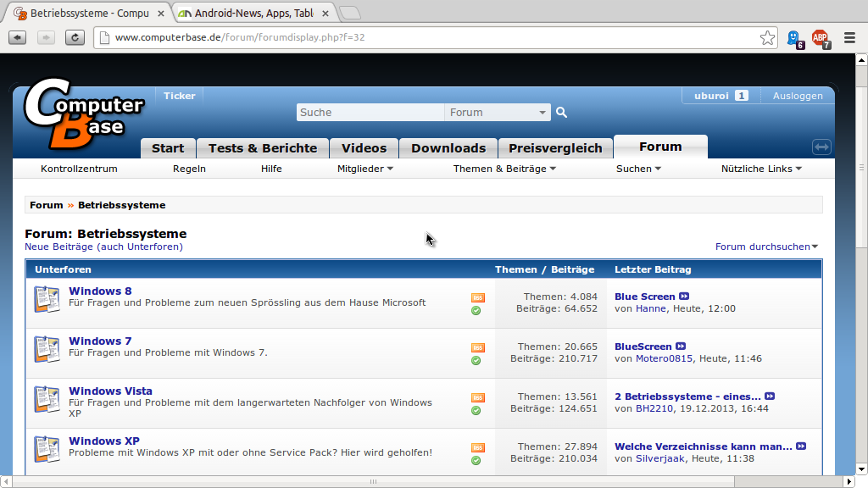Click the browser back arrow button

point(18,37)
